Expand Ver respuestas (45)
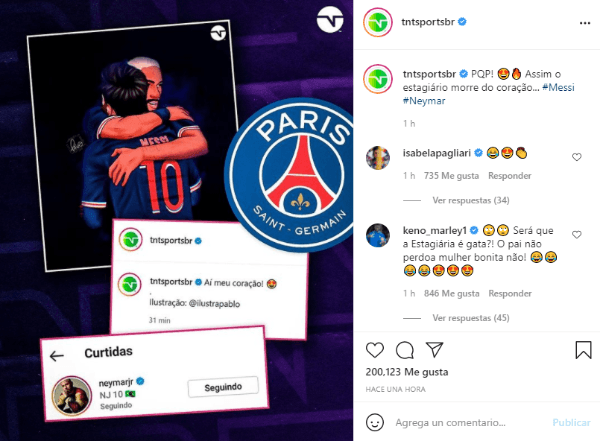 pyautogui.click(x=471, y=318)
